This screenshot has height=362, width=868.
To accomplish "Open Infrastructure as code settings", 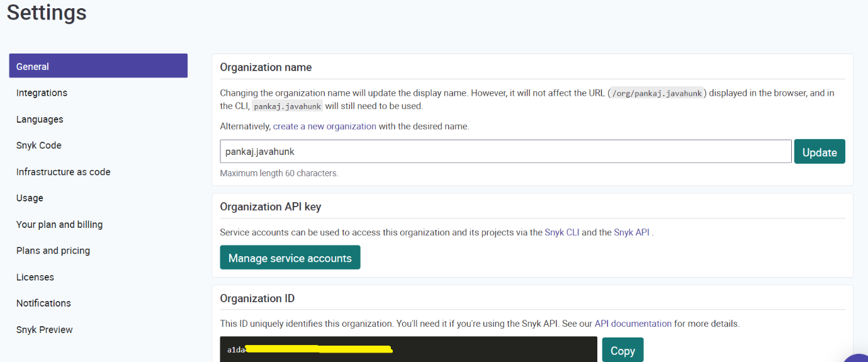I will click(64, 172).
